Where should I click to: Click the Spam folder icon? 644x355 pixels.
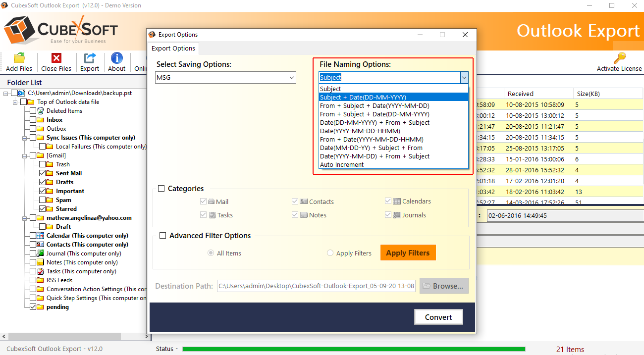[x=50, y=200]
